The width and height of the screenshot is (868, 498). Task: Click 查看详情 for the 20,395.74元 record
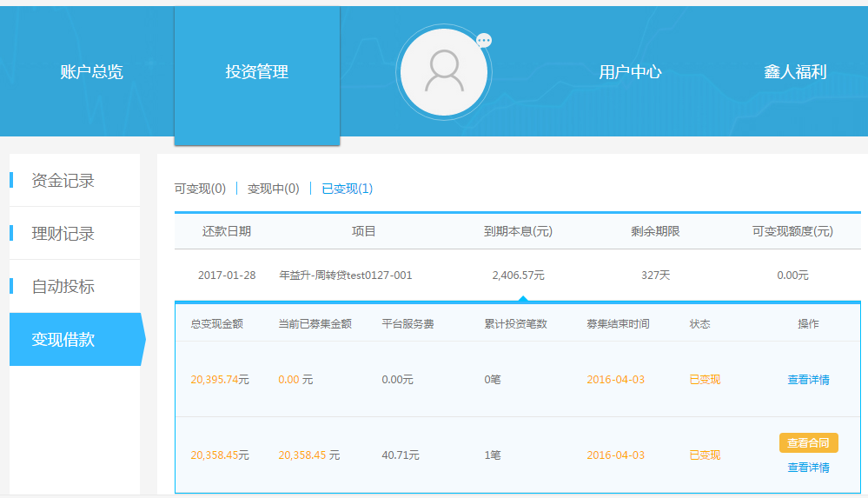click(x=808, y=380)
